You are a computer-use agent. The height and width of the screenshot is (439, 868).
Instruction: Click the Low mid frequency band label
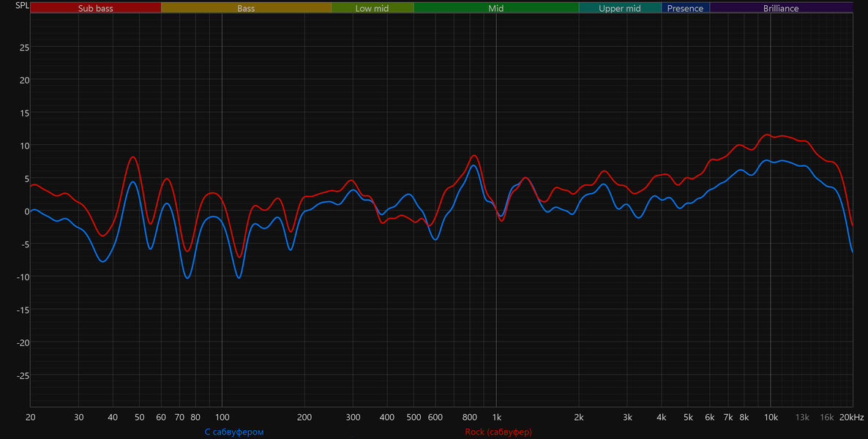372,8
